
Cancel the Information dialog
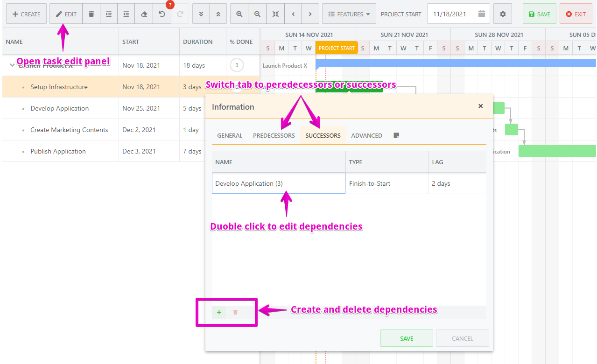(462, 338)
